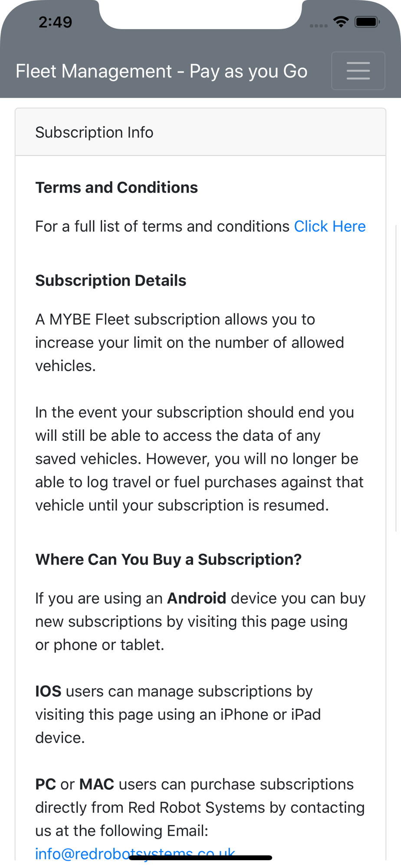Open the terms via Click Here link

coord(330,227)
